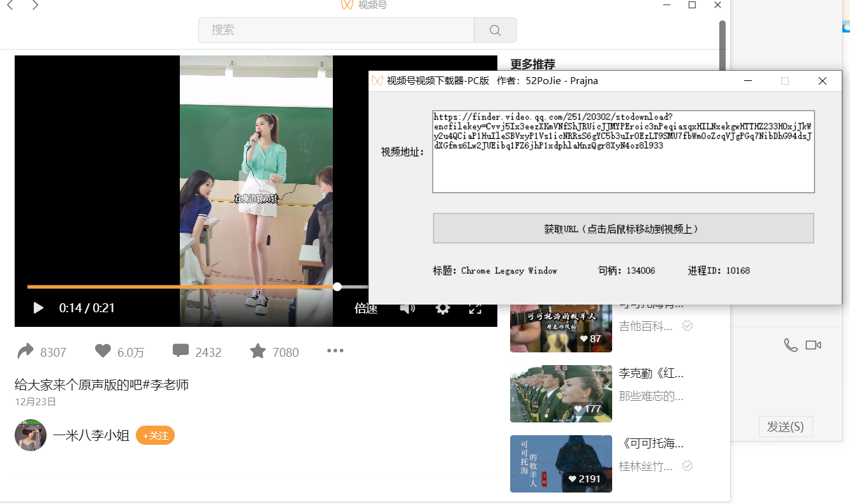The image size is (850, 504).
Task: Click the 获取URL button in the downloader
Action: pos(623,229)
